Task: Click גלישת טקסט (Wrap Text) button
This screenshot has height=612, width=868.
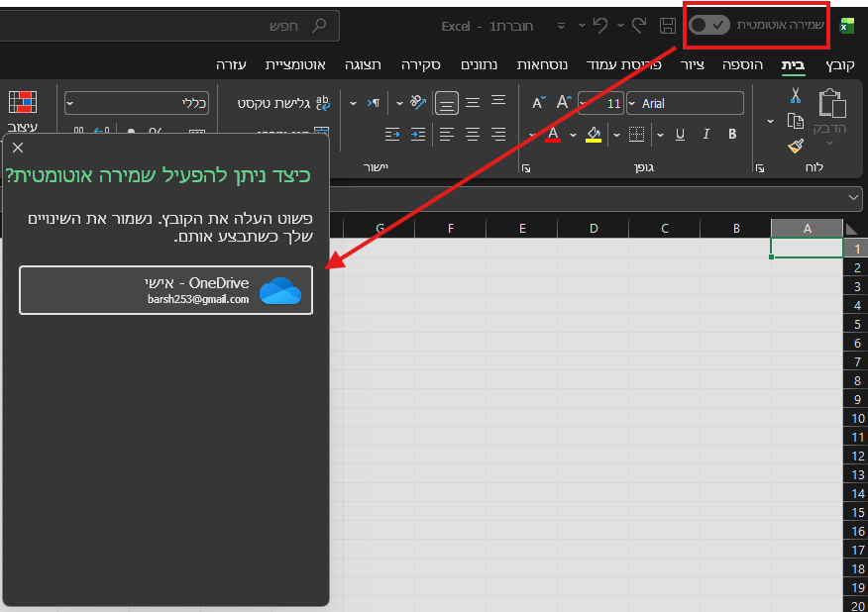Action: coord(283,103)
